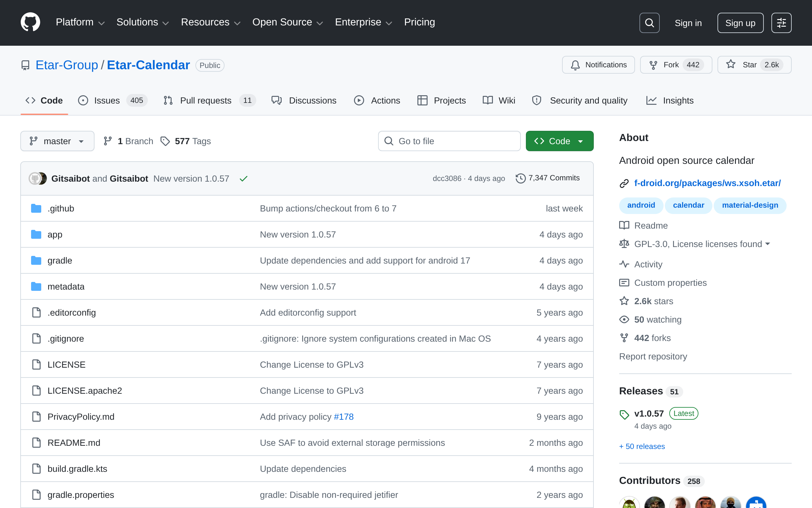Open the build.gradle.kts file
This screenshot has height=508, width=812.
coord(77,469)
